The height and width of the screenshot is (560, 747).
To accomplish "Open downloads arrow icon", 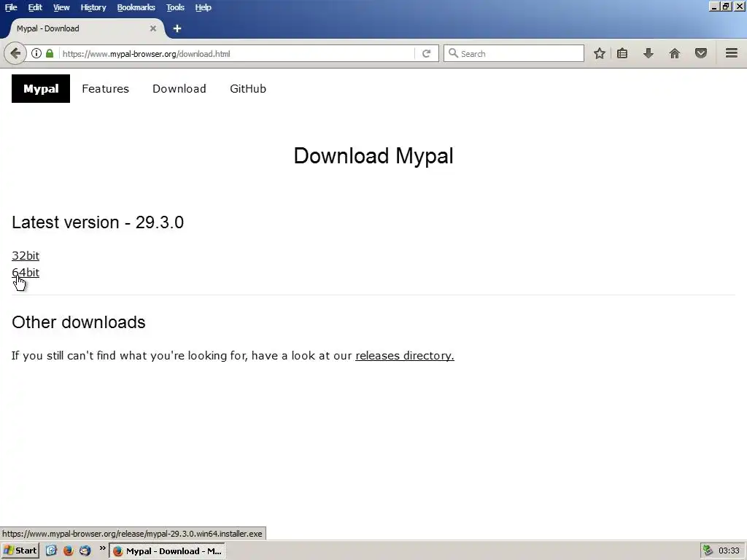I will click(x=649, y=53).
